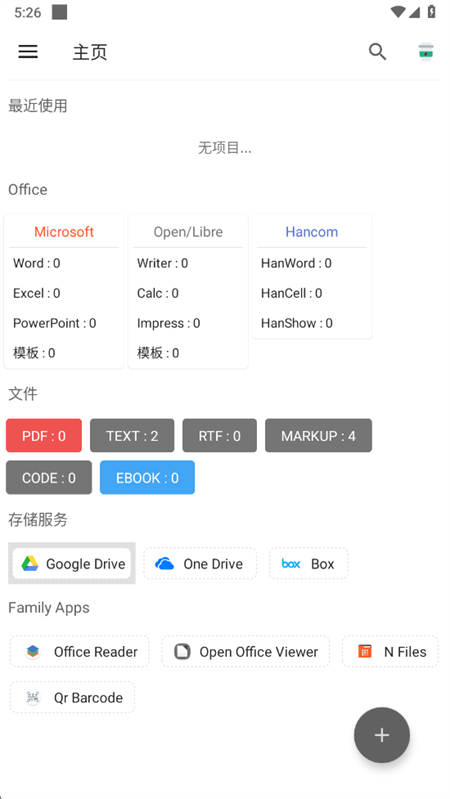This screenshot has width=450, height=799.
Task: Tap the search magnifier icon
Action: (377, 51)
